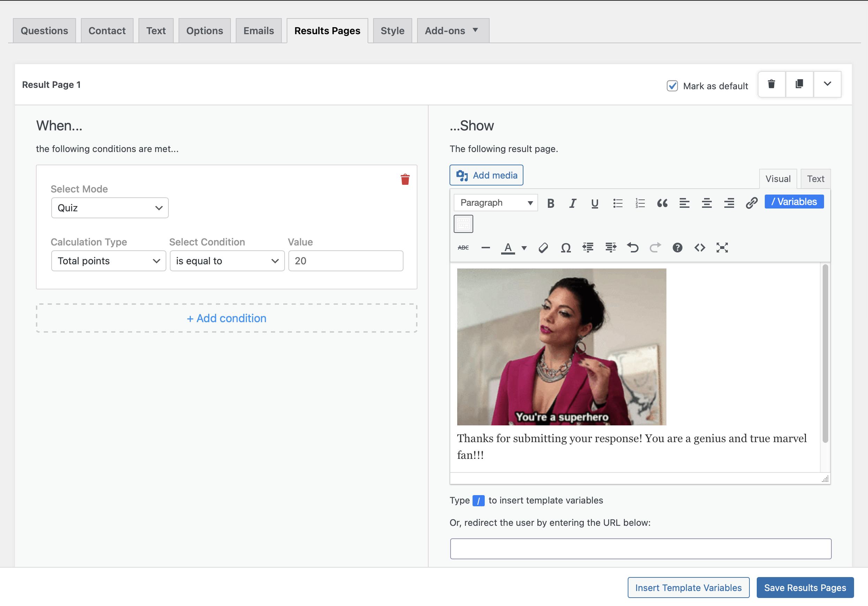Open the Select Condition dropdown
Image resolution: width=868 pixels, height=606 pixels.
click(227, 260)
